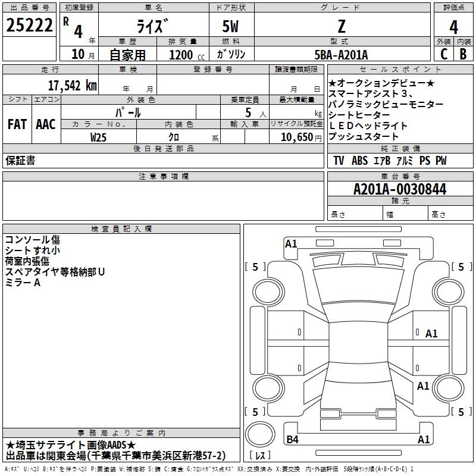Select the FAT shift type cell
476x476 pixels.
17,124
